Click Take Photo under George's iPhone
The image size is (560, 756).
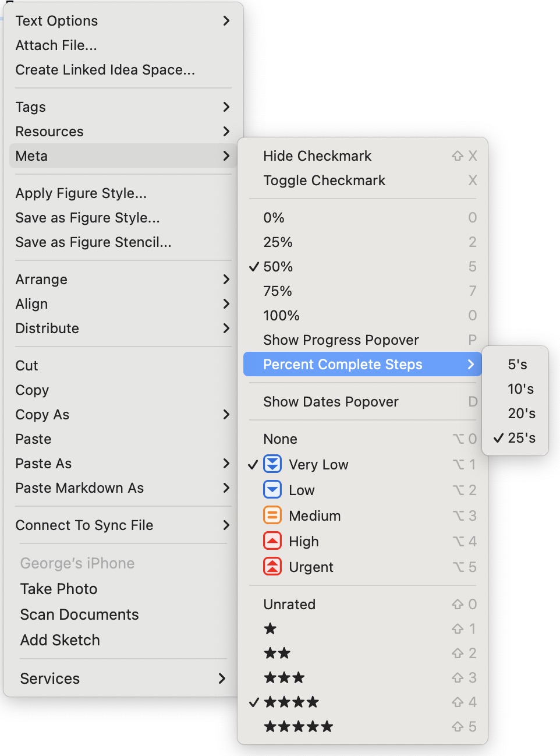point(59,589)
